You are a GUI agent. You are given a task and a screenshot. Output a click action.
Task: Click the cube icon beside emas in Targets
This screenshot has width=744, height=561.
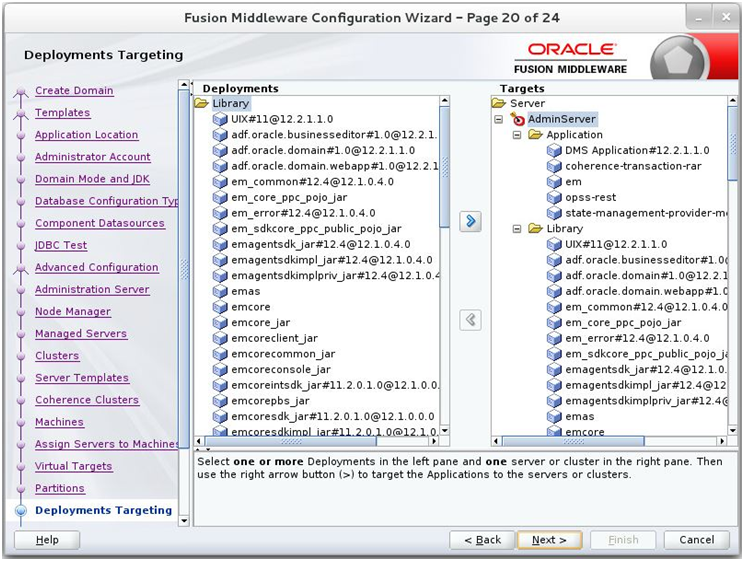[554, 417]
